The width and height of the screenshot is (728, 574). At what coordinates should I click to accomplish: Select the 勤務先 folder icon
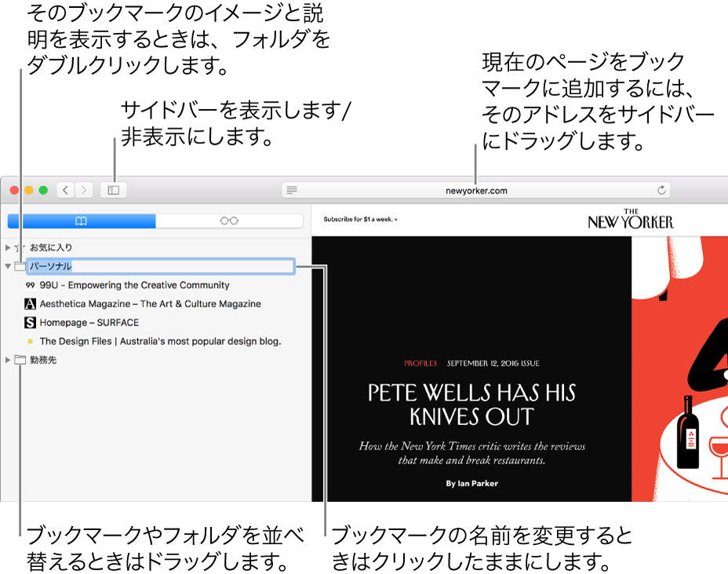[x=20, y=360]
